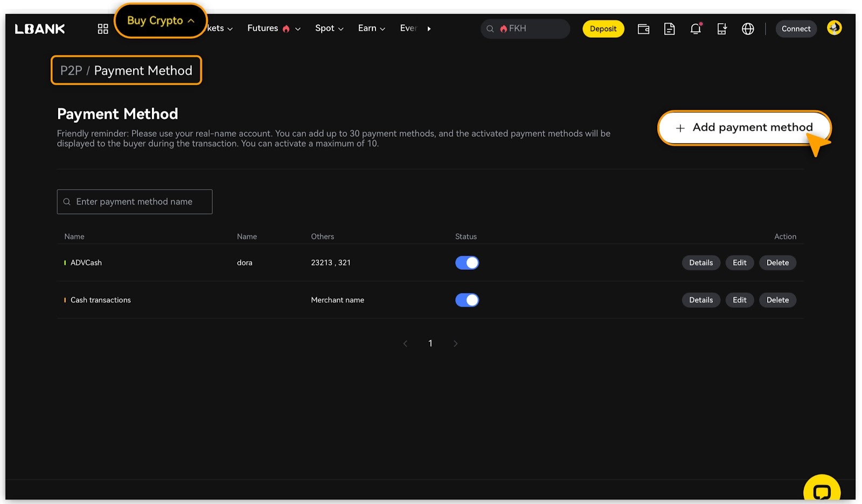Expand the Buy Crypto dropdown
The image size is (862, 504).
click(161, 21)
